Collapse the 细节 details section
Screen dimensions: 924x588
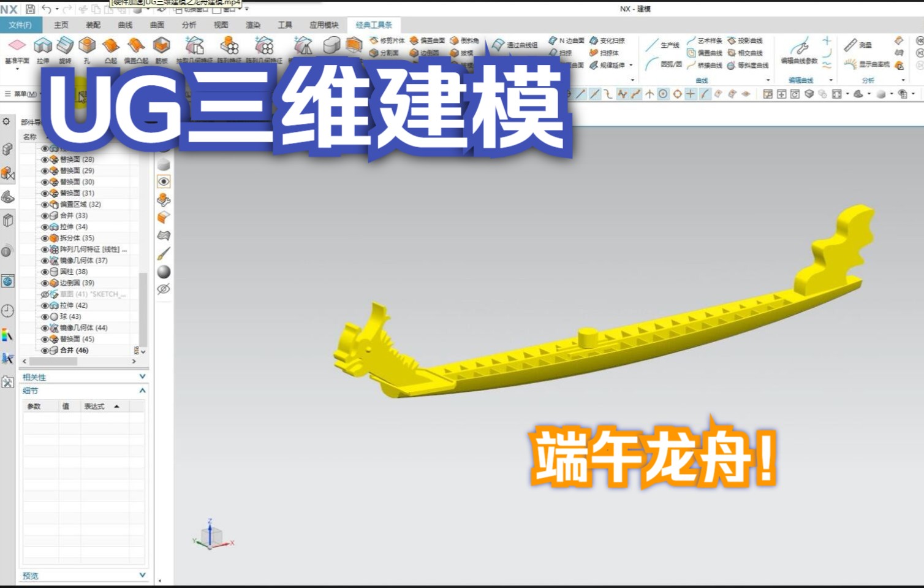tap(142, 390)
